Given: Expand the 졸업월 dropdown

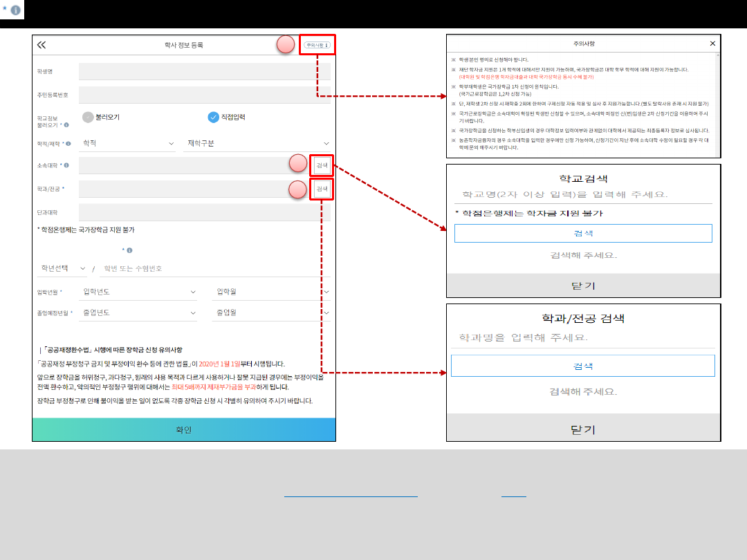Looking at the screenshot, I should [x=270, y=312].
